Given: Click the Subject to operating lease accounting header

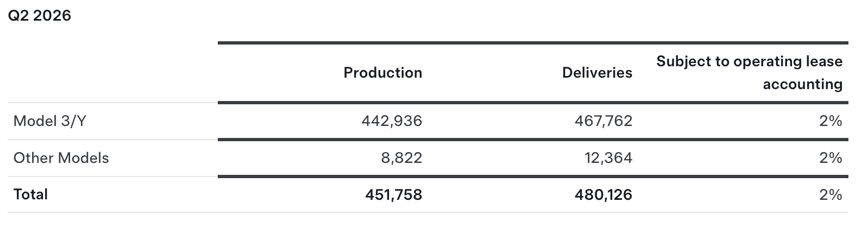Looking at the screenshot, I should (749, 73).
